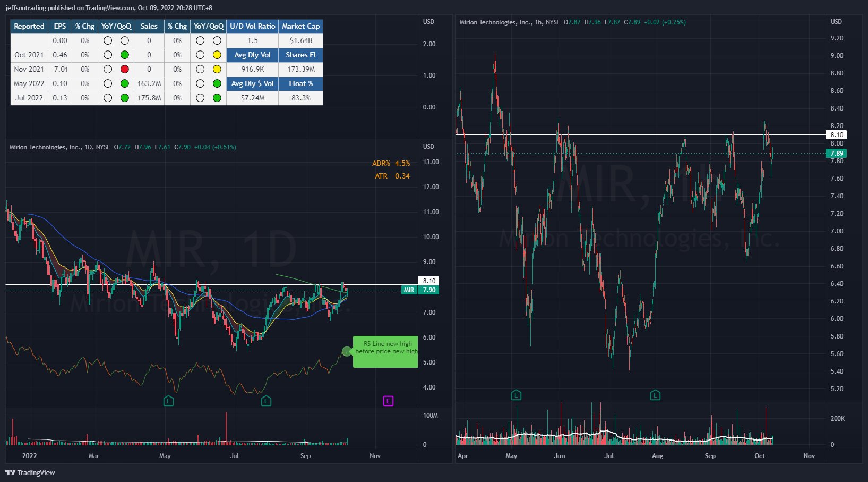Click the Market Cap table header

tap(300, 26)
